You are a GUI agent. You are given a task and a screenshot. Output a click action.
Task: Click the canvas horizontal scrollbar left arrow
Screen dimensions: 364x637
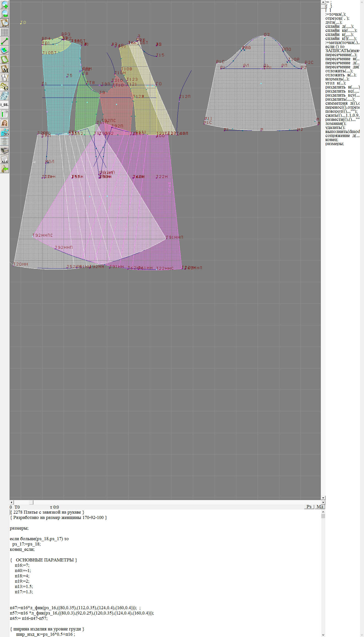pos(11,502)
